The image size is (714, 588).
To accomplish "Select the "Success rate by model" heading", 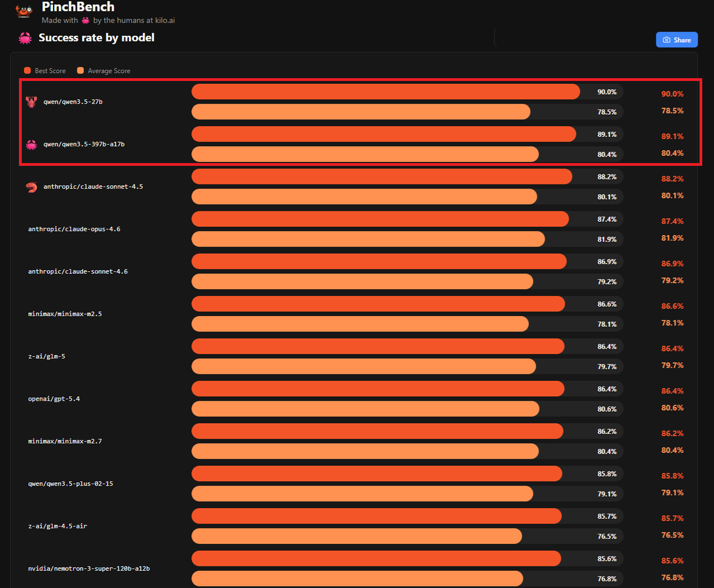I will click(96, 38).
